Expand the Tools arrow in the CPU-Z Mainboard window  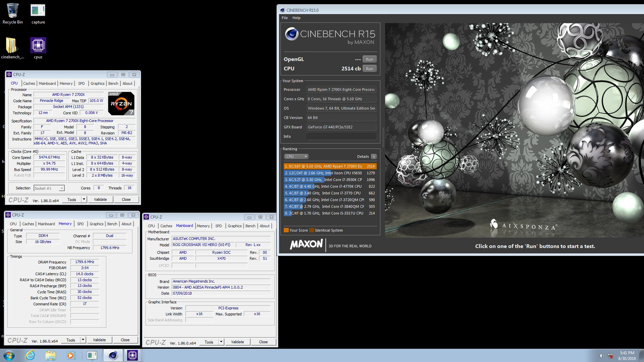pos(221,342)
